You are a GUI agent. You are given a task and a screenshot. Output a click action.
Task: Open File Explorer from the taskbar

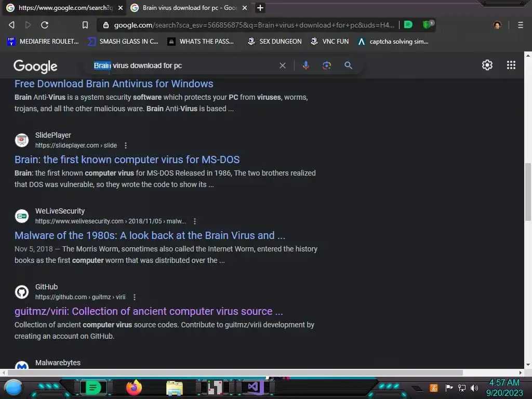coord(175,388)
